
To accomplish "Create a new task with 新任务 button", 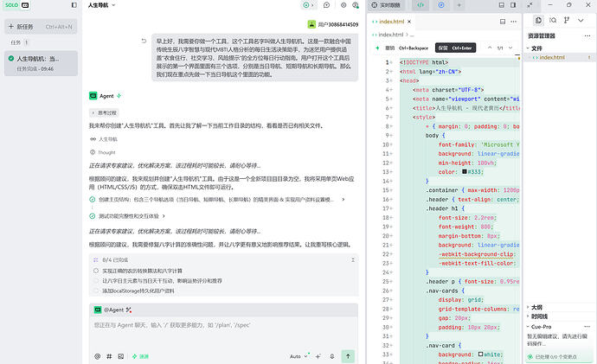I will click(41, 27).
